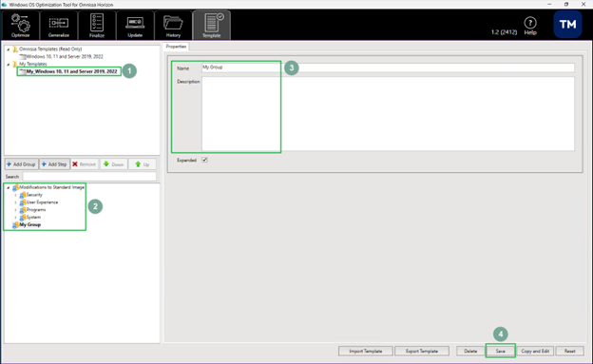Open the Help icon
593x364 pixels.
tap(530, 26)
